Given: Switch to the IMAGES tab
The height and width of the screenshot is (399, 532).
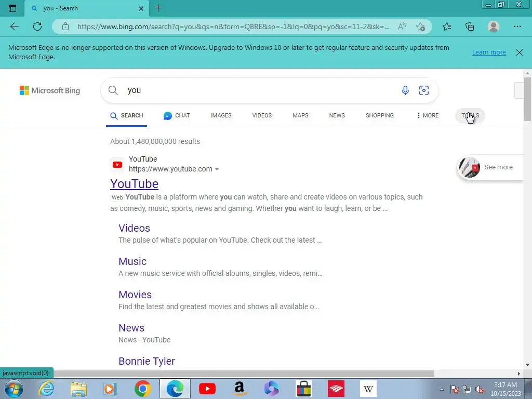Looking at the screenshot, I should pos(221,115).
